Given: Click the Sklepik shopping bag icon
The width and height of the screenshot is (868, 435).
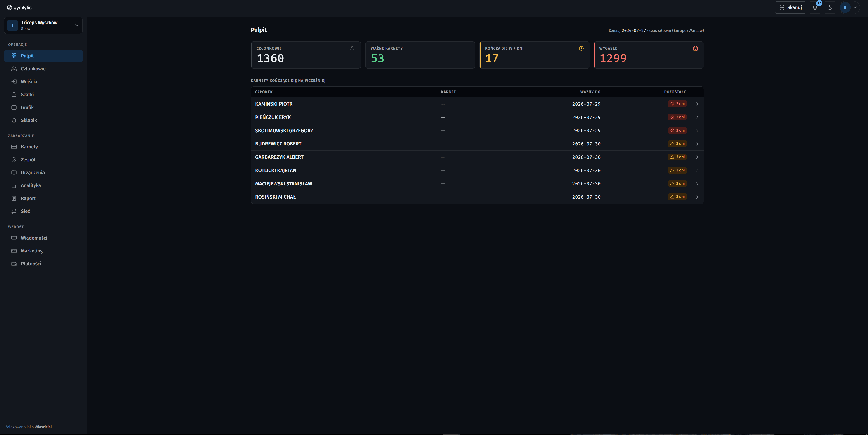Looking at the screenshot, I should (14, 120).
